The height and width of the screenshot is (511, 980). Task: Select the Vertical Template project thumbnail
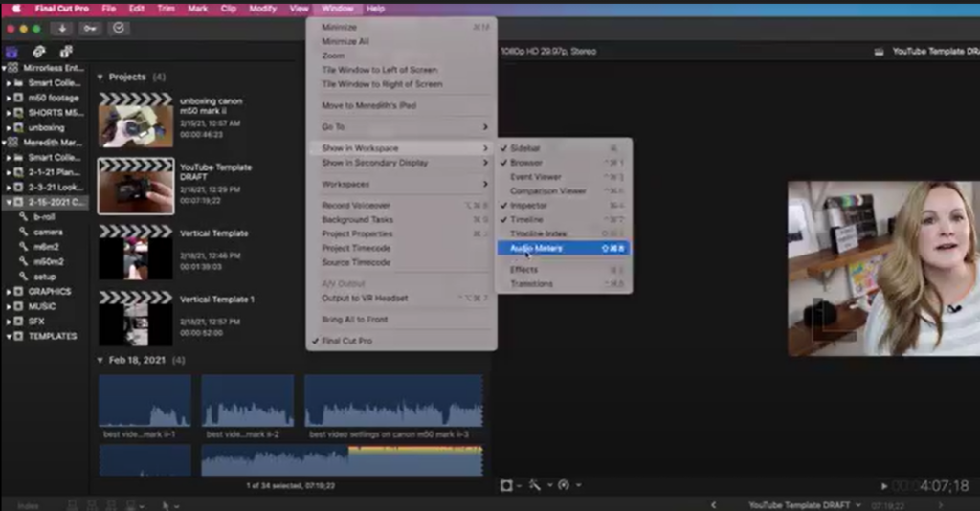pyautogui.click(x=136, y=253)
